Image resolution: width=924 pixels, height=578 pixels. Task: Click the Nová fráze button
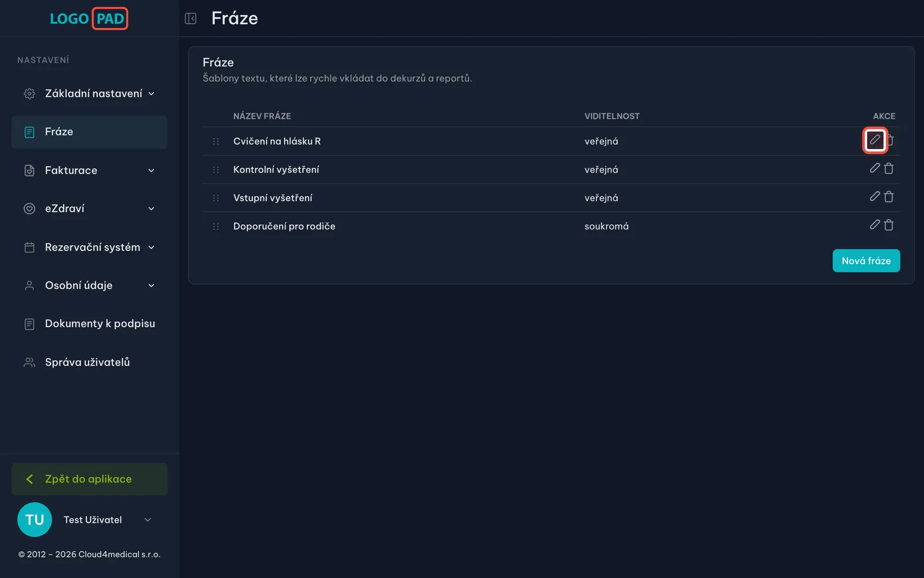pyautogui.click(x=866, y=261)
